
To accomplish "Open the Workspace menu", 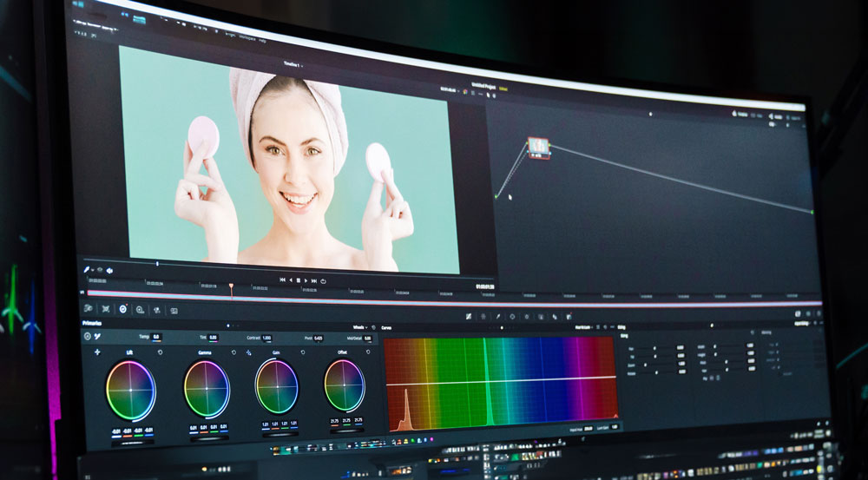I will pyautogui.click(x=247, y=37).
